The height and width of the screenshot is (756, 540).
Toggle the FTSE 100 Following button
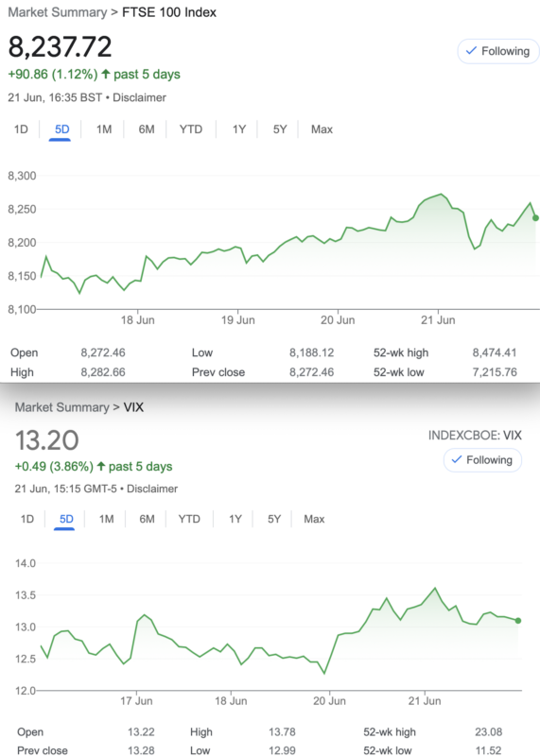(498, 51)
